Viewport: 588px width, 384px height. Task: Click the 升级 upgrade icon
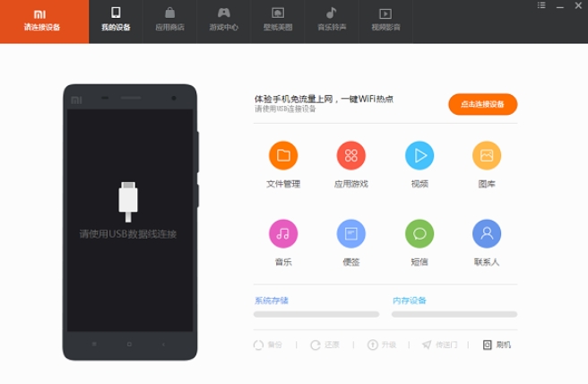pyautogui.click(x=372, y=345)
